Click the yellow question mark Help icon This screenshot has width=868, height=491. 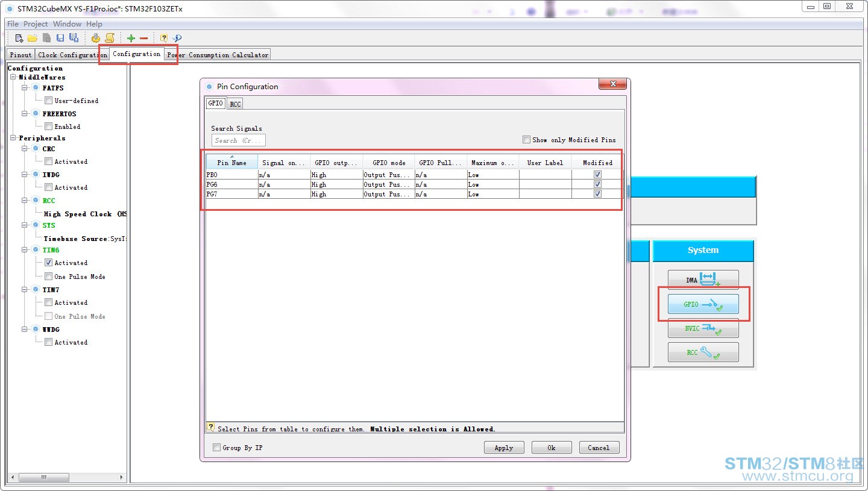tap(164, 38)
